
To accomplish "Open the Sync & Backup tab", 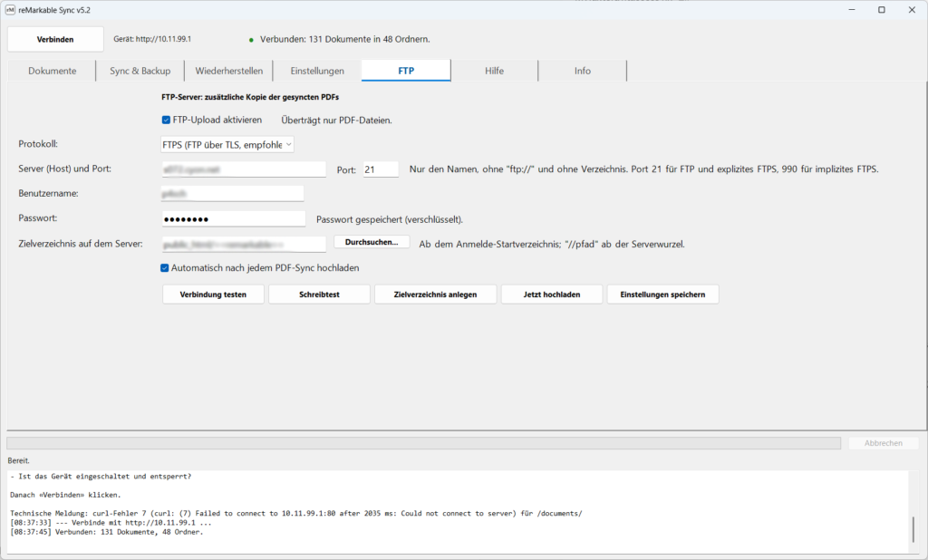I will point(140,71).
